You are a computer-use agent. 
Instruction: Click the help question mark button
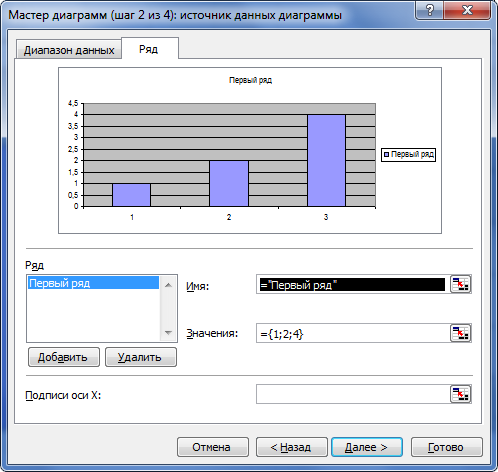[x=430, y=11]
